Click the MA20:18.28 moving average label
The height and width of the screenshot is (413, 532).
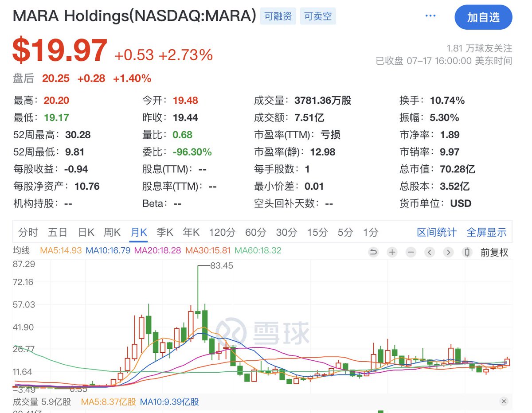158,250
